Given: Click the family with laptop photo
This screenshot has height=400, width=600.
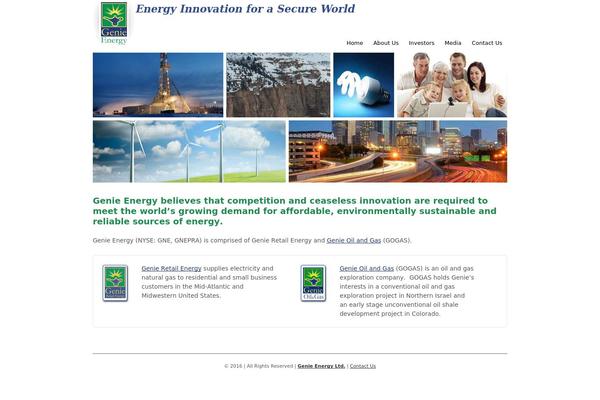Looking at the screenshot, I should click(x=452, y=85).
